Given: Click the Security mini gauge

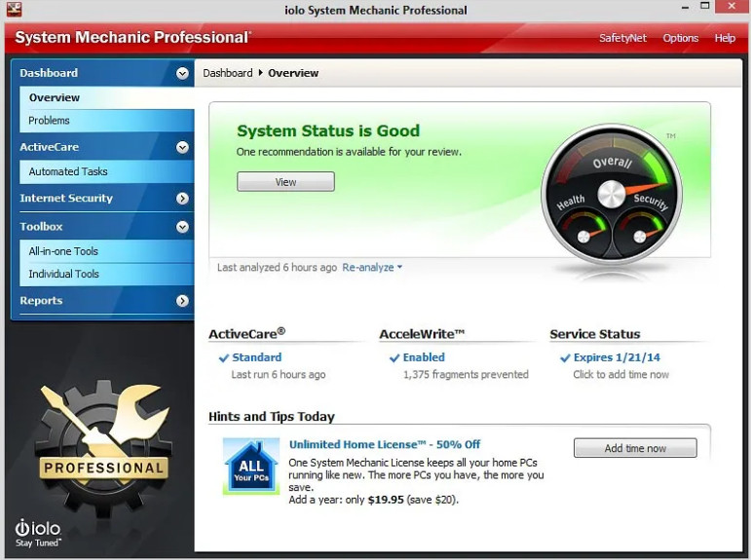Looking at the screenshot, I should tap(639, 231).
